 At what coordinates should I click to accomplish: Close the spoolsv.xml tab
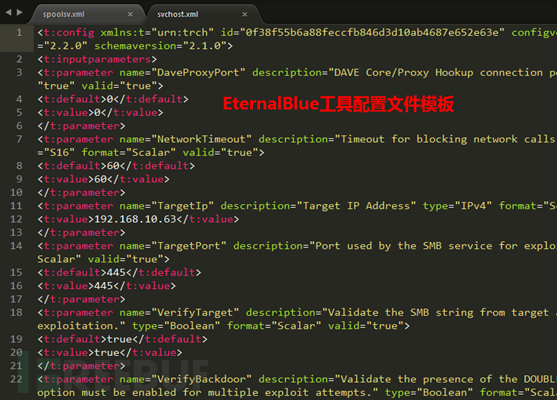[130, 15]
